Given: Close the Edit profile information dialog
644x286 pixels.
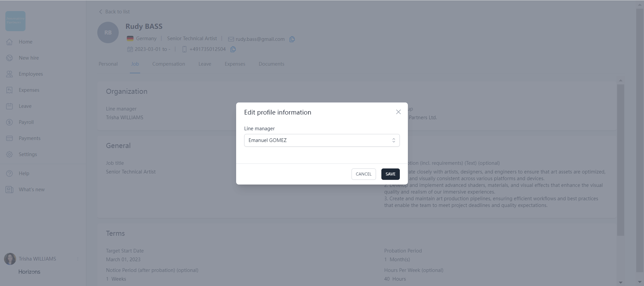Looking at the screenshot, I should (x=398, y=112).
